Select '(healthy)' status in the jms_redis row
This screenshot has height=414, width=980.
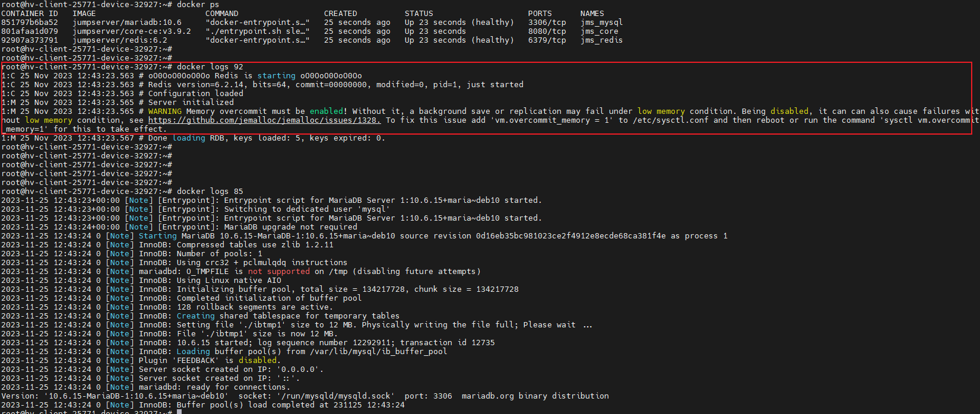point(493,40)
